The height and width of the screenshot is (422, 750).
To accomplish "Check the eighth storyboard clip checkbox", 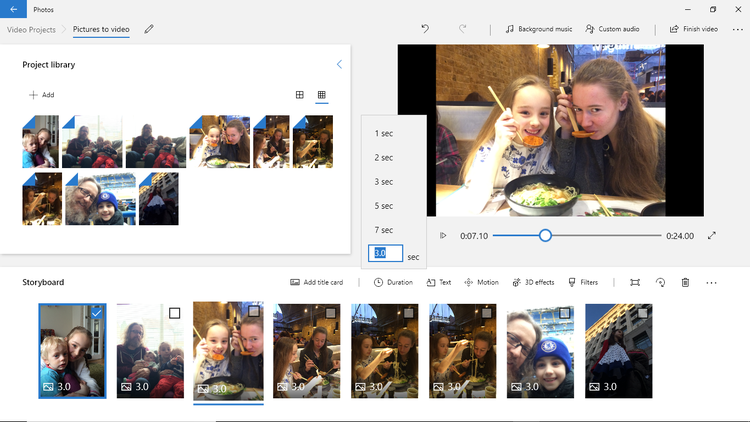I will point(642,313).
